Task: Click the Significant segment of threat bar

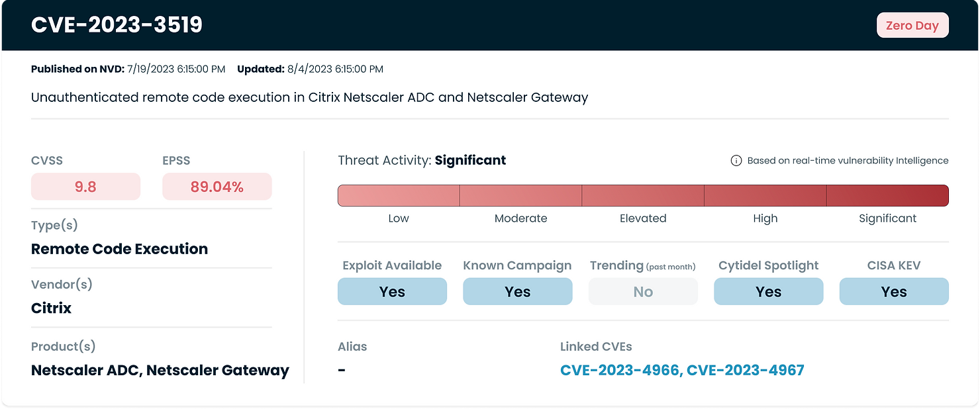Action: [887, 195]
